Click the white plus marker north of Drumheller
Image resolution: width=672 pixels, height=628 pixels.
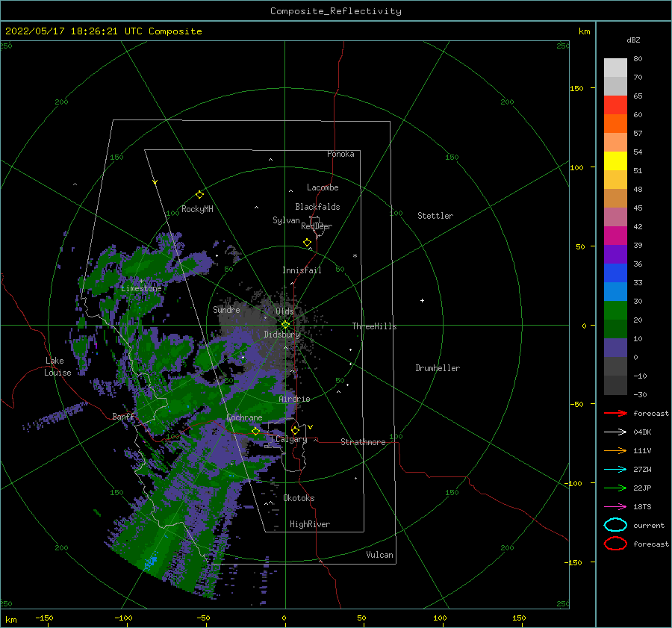point(422,300)
